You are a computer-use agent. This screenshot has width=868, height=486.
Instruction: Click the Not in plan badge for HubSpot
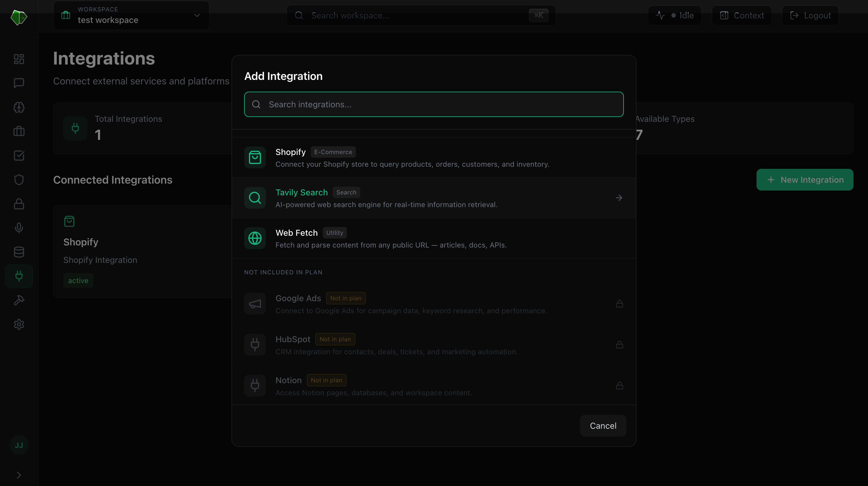[x=335, y=339]
